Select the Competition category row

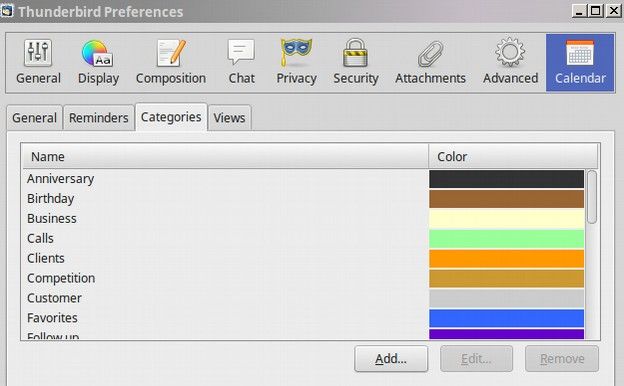pos(225,278)
